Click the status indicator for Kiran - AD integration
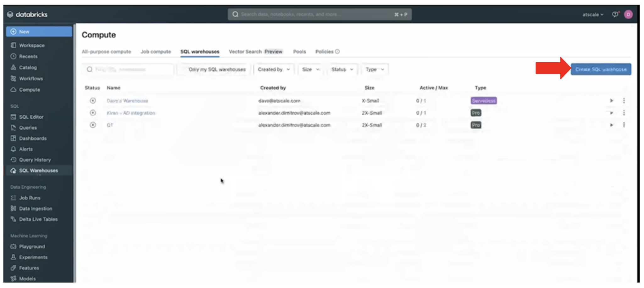The width and height of the screenshot is (644, 288). (x=92, y=113)
